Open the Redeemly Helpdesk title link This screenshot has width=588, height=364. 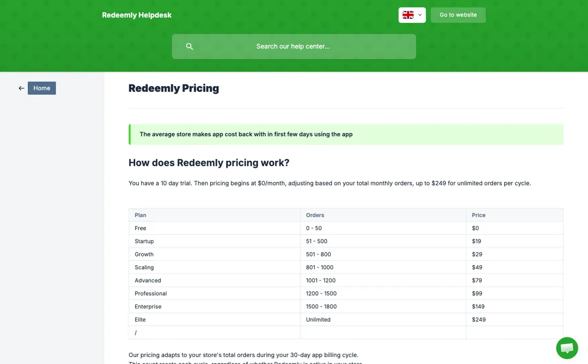(x=136, y=15)
